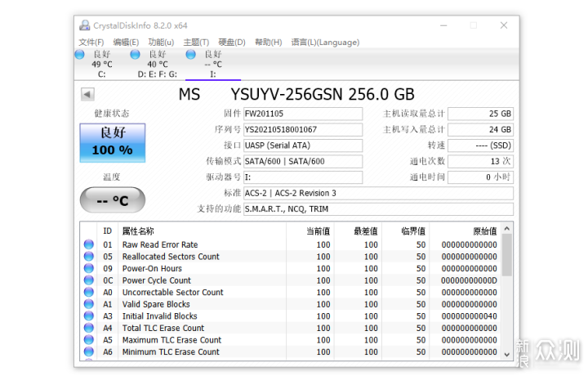Click the features field S.M.A.R.T., NCQ, TRIM
The height and width of the screenshot is (376, 588).
coord(378,209)
